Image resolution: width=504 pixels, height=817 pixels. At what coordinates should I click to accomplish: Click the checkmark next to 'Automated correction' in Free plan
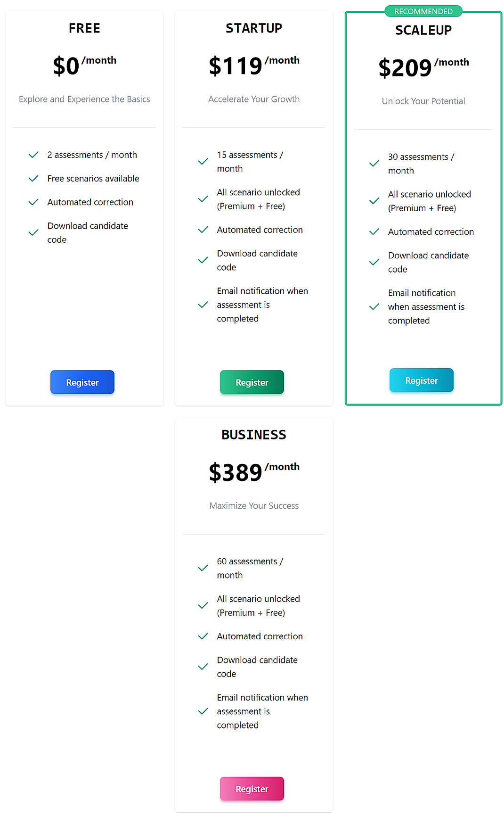point(33,202)
